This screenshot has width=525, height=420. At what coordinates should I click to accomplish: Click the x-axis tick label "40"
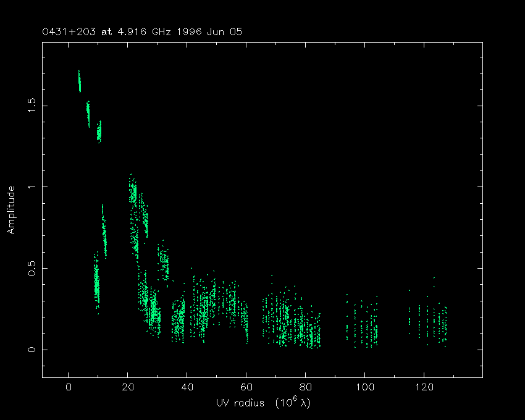(187, 387)
